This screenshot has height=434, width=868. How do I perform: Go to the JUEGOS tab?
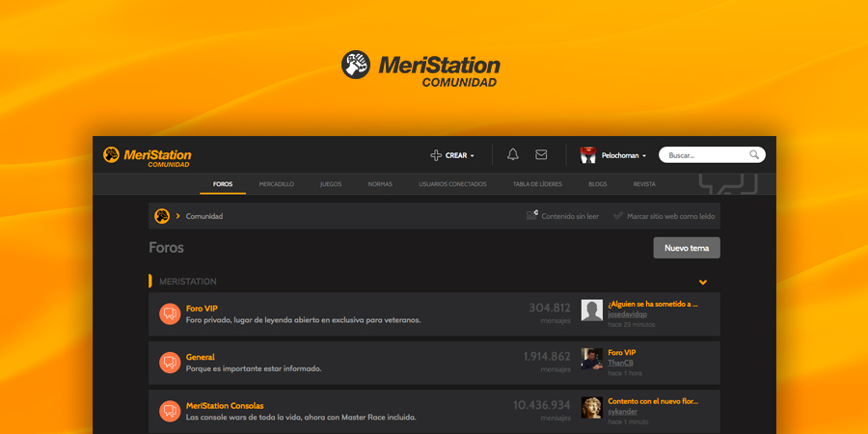[331, 184]
